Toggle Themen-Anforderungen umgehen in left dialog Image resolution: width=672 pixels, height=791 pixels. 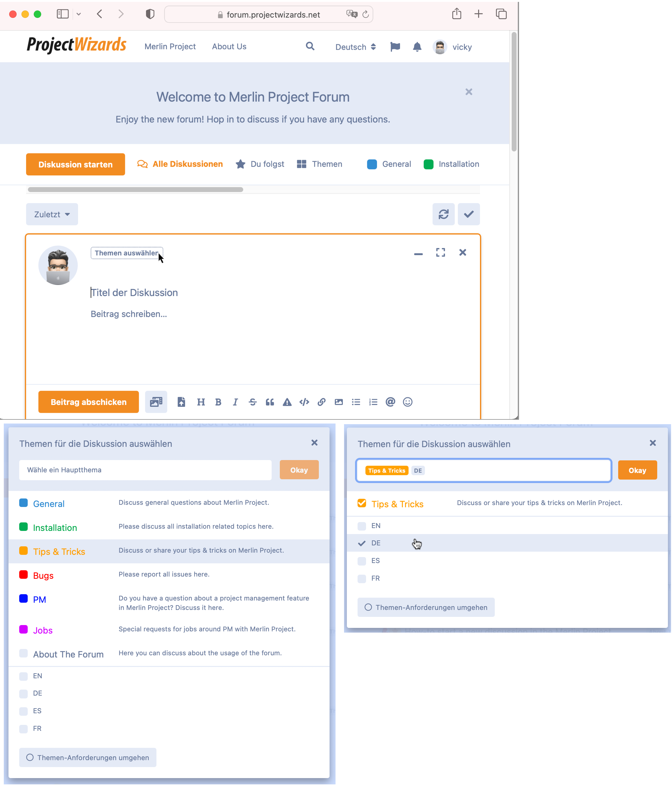tap(88, 758)
